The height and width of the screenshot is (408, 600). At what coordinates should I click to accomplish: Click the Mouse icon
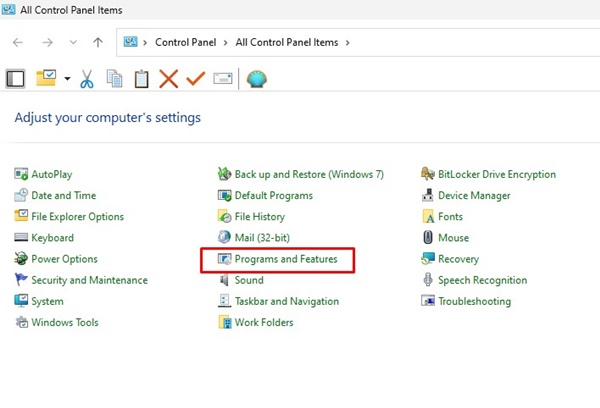click(x=428, y=237)
